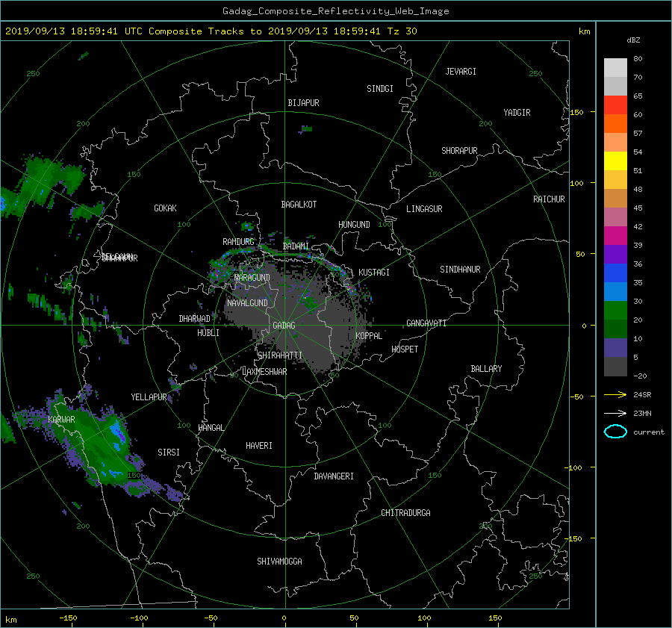Select the KUSTAGI label
672x628 pixels.
374,273
